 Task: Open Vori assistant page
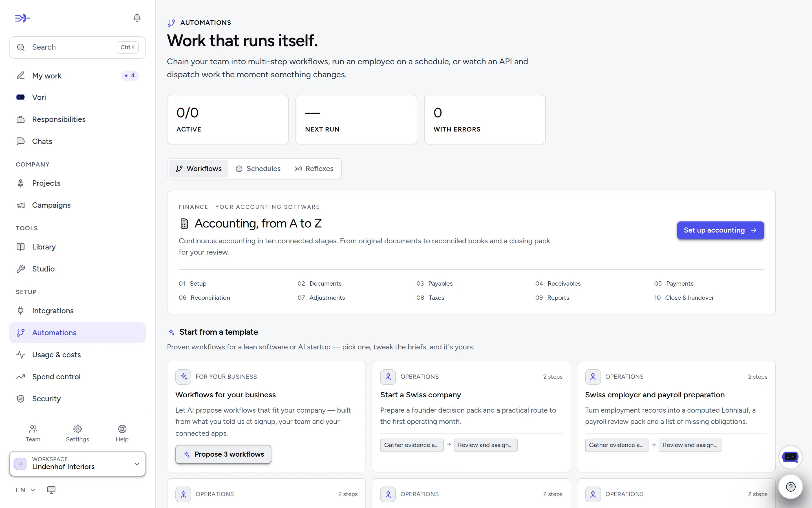[x=78, y=97]
